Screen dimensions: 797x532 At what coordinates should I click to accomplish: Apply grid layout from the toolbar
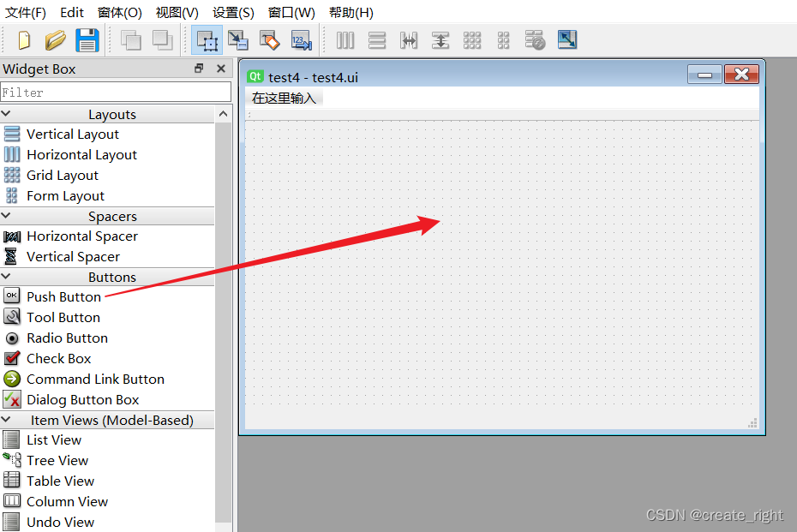(x=471, y=40)
